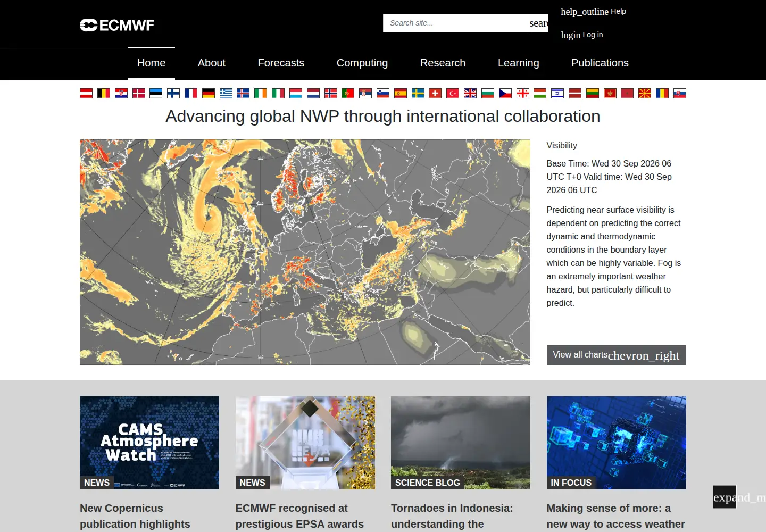Viewport: 766px width, 532px height.
Task: Open the Visibility weather chart image
Action: pyautogui.click(x=305, y=252)
